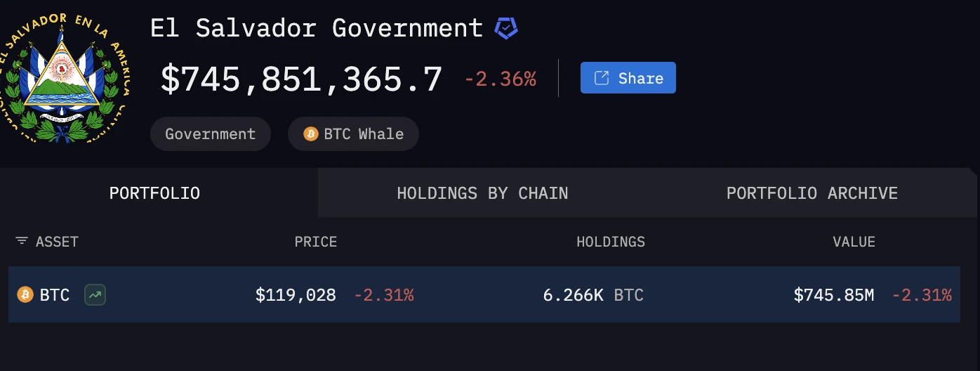Click the -2.36% portfolio change figure

click(500, 79)
